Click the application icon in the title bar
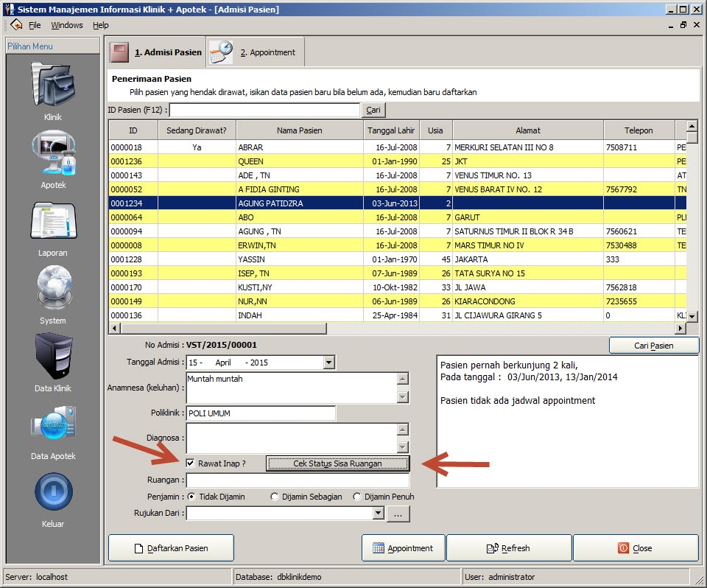 (x=9, y=9)
